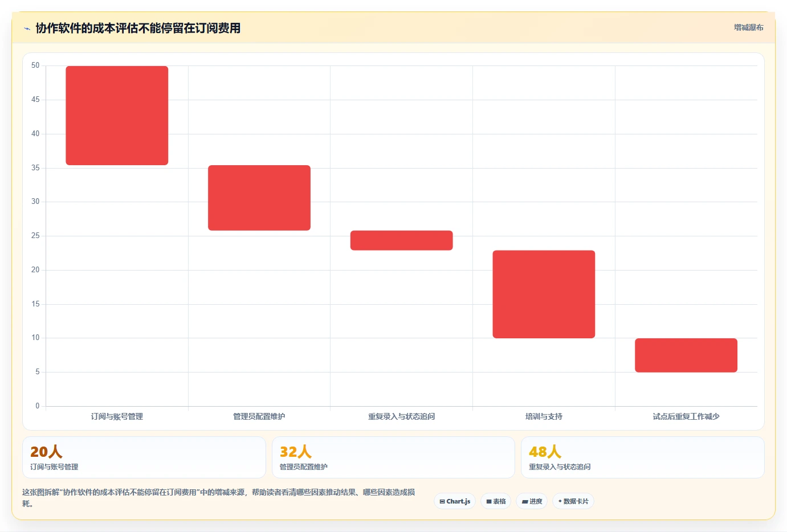Click x-axis label 订阅与账号管理

[117, 416]
